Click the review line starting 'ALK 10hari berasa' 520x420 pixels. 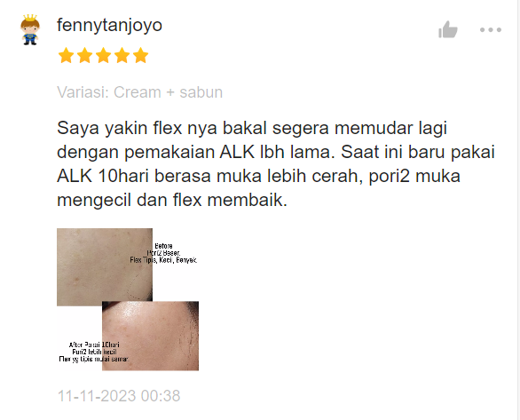pos(259,176)
